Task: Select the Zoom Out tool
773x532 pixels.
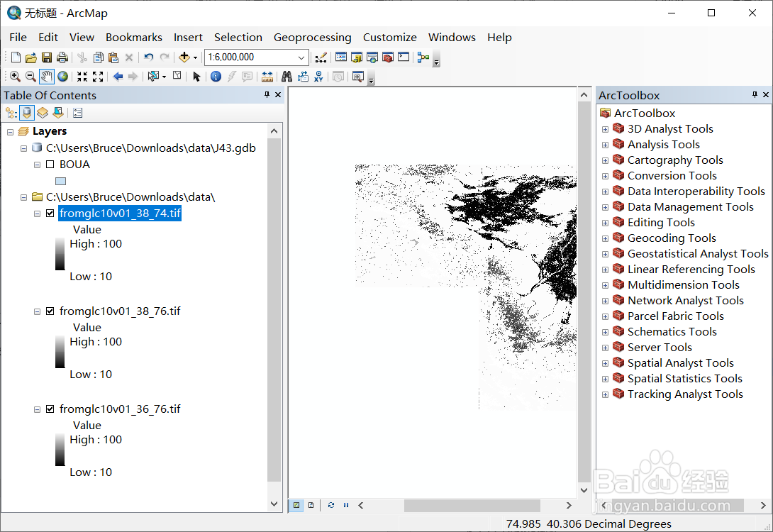Action: coord(30,77)
